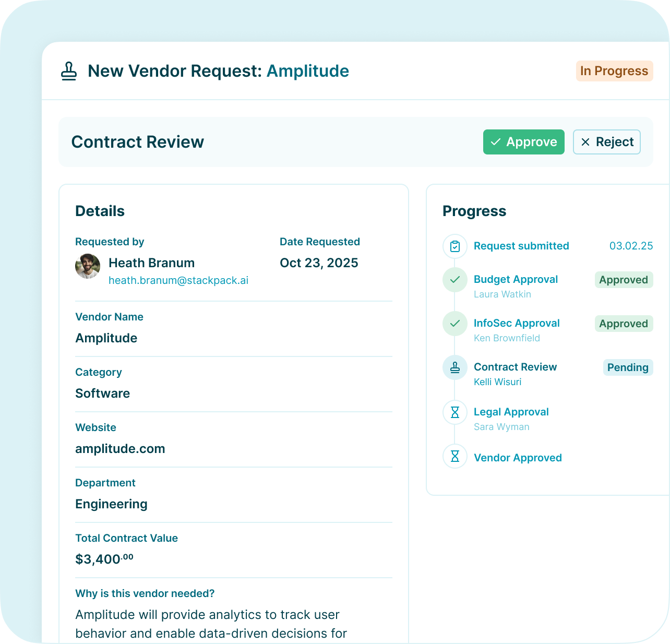670x644 pixels.
Task: Click the Pending badge for Contract Review
Action: 628,367
